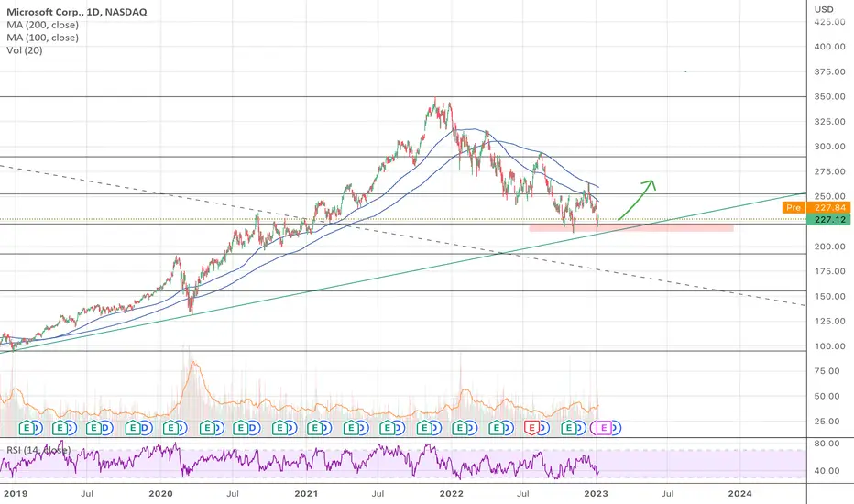Open the October 2022 earnings marker

(569, 428)
